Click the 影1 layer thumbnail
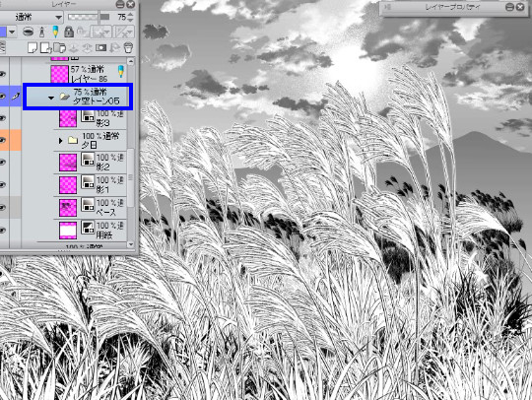 pos(68,185)
